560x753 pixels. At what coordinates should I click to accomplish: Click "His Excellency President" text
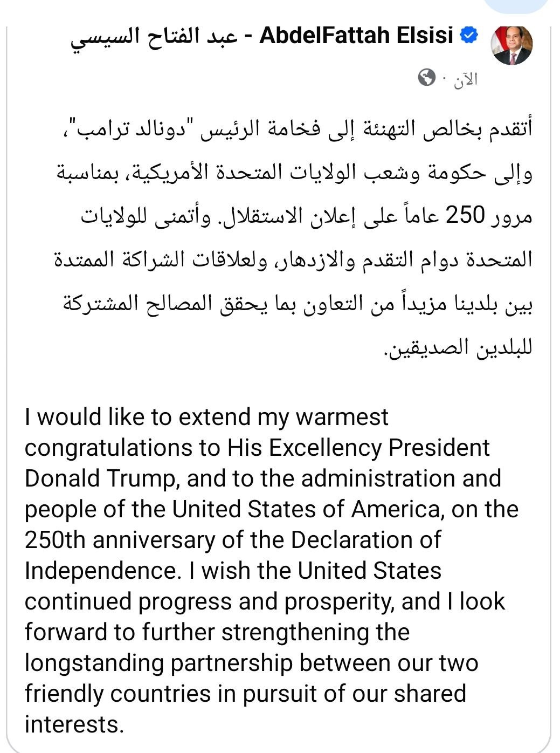click(x=358, y=448)
